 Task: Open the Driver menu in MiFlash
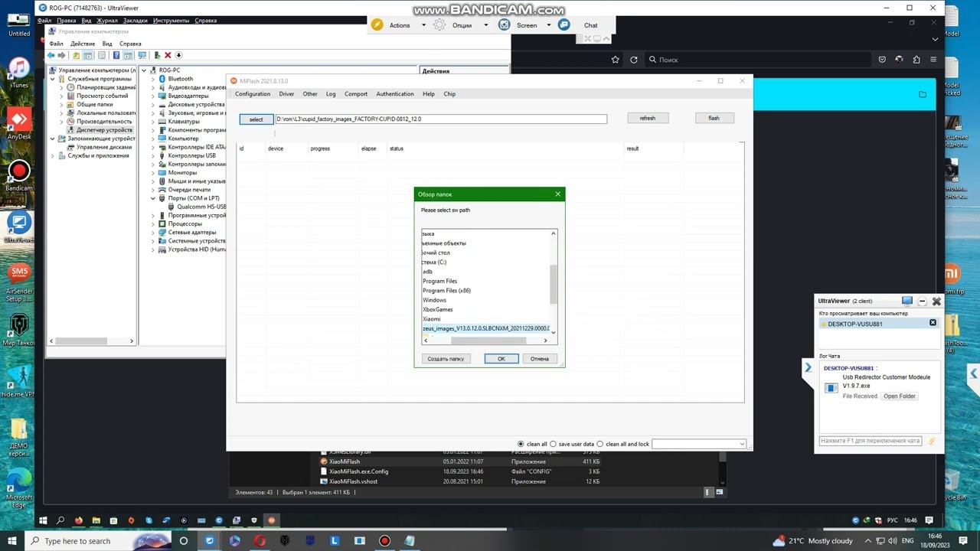coord(286,94)
